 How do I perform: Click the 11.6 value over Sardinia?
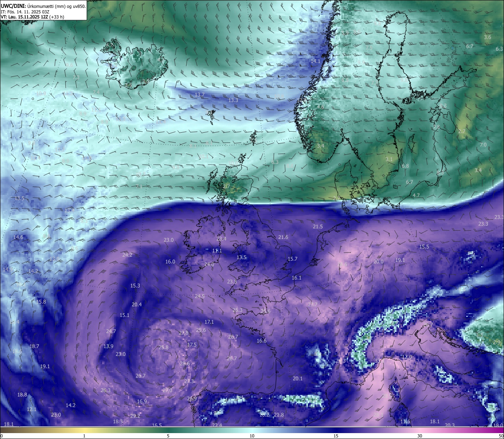(405, 422)
